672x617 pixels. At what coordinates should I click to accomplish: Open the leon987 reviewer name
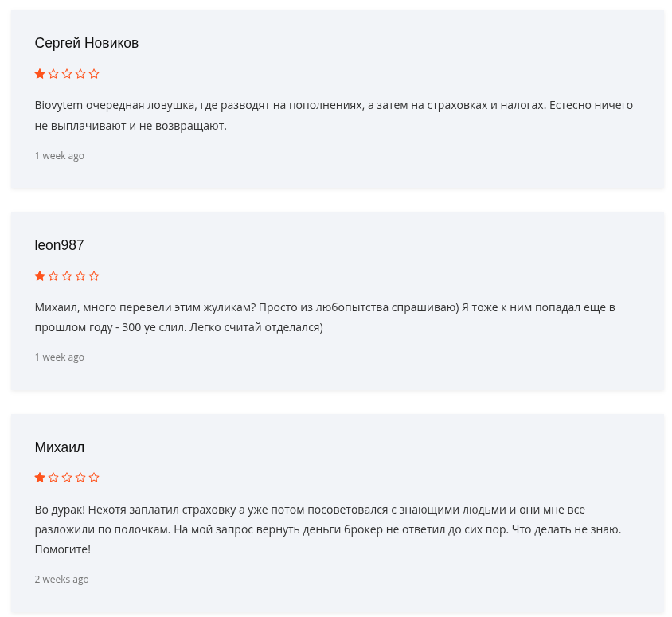[59, 245]
